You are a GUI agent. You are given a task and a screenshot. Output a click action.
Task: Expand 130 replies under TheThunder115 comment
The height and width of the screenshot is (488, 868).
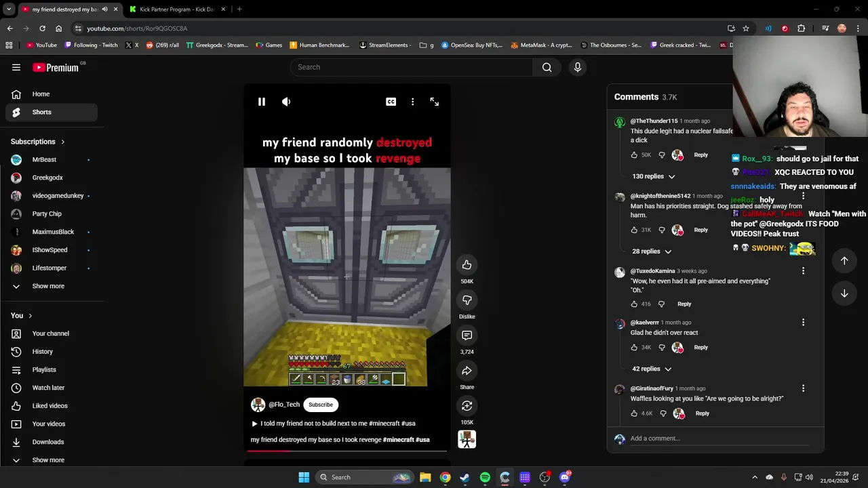(654, 176)
